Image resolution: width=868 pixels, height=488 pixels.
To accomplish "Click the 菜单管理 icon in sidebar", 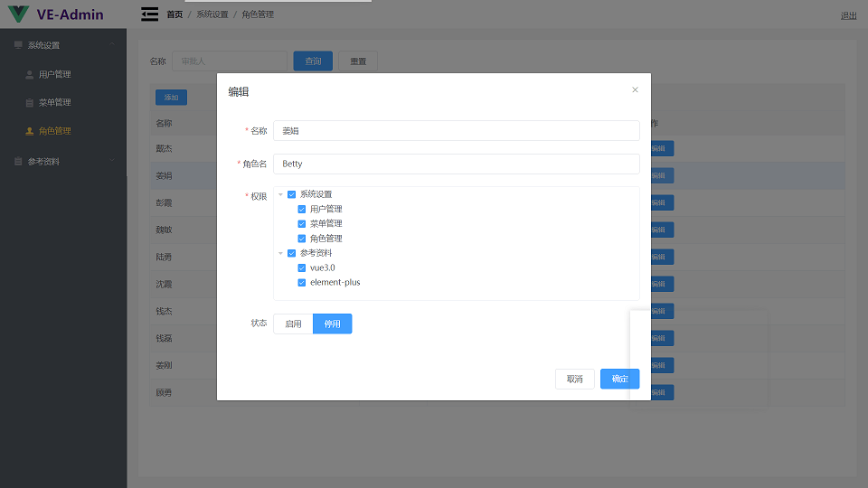I will pos(29,102).
